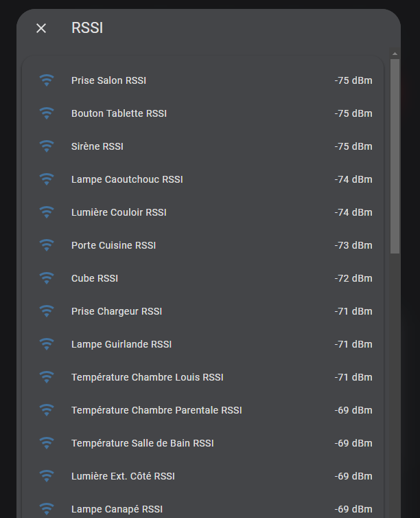The height and width of the screenshot is (518, 420).
Task: Click the -72 dBm value for Cube
Action: click(x=353, y=278)
